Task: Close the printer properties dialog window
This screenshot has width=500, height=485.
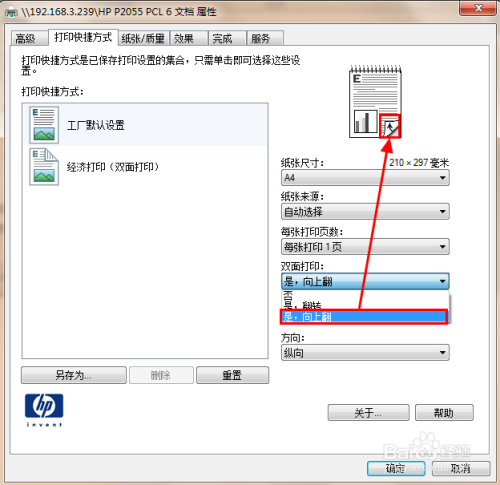Action: [478, 8]
